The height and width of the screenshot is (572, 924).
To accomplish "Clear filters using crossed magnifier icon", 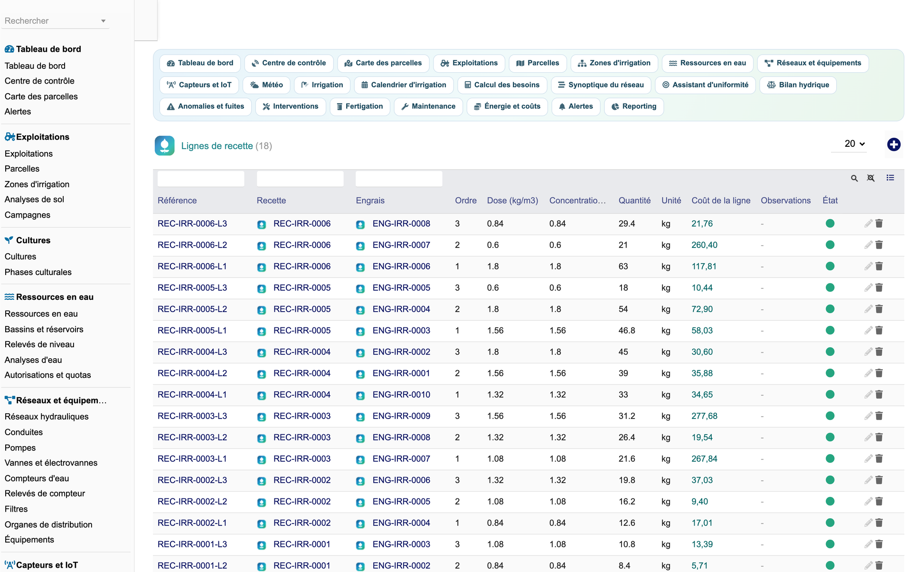I will 870,178.
